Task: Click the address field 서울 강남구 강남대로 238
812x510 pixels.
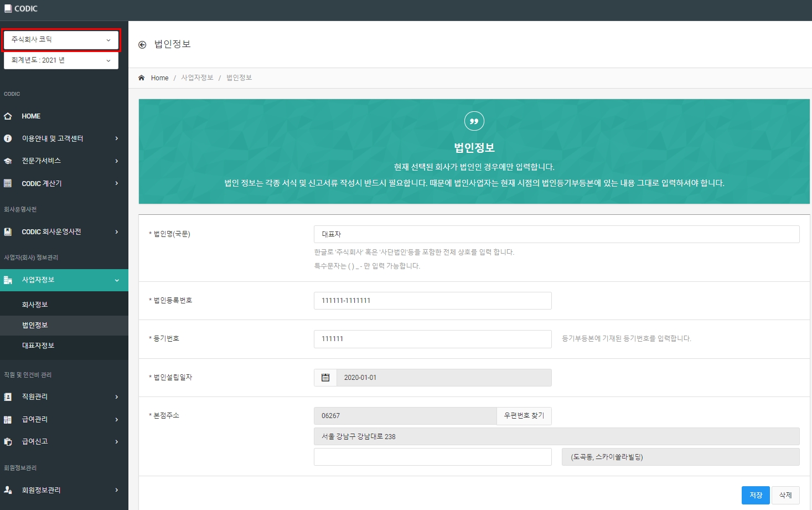Action: pos(557,436)
